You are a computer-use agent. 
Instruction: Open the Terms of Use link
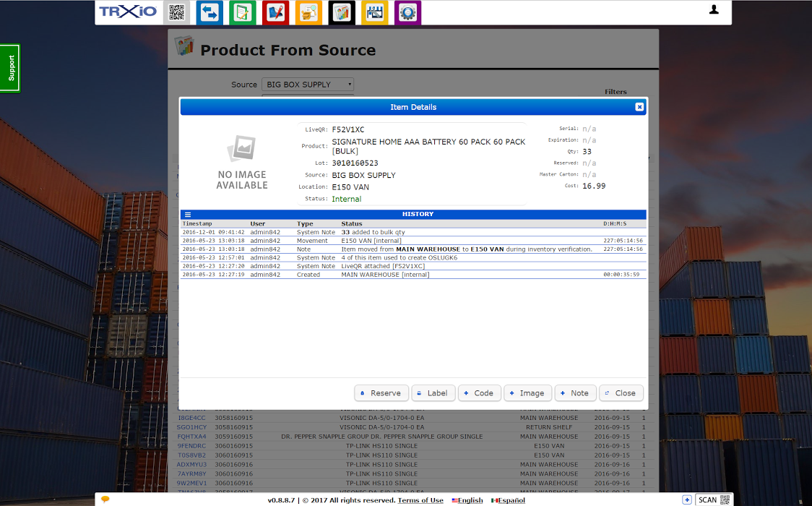(420, 499)
